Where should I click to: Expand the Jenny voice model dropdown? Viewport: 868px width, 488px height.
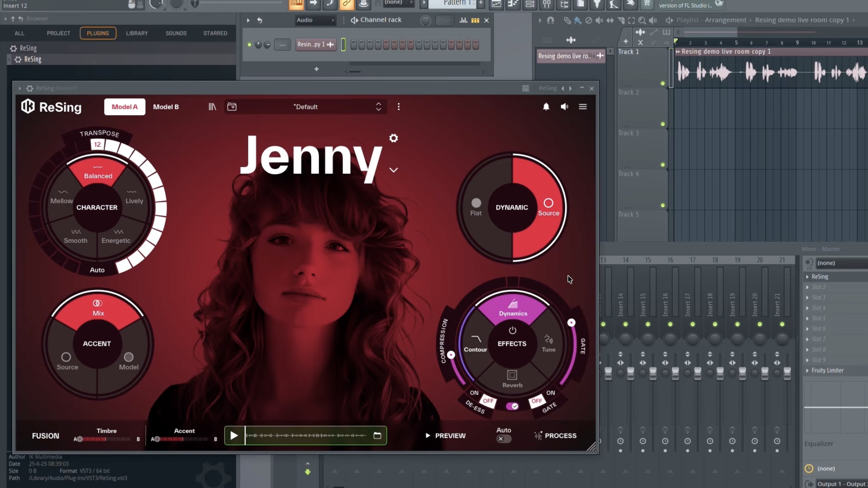[393, 170]
